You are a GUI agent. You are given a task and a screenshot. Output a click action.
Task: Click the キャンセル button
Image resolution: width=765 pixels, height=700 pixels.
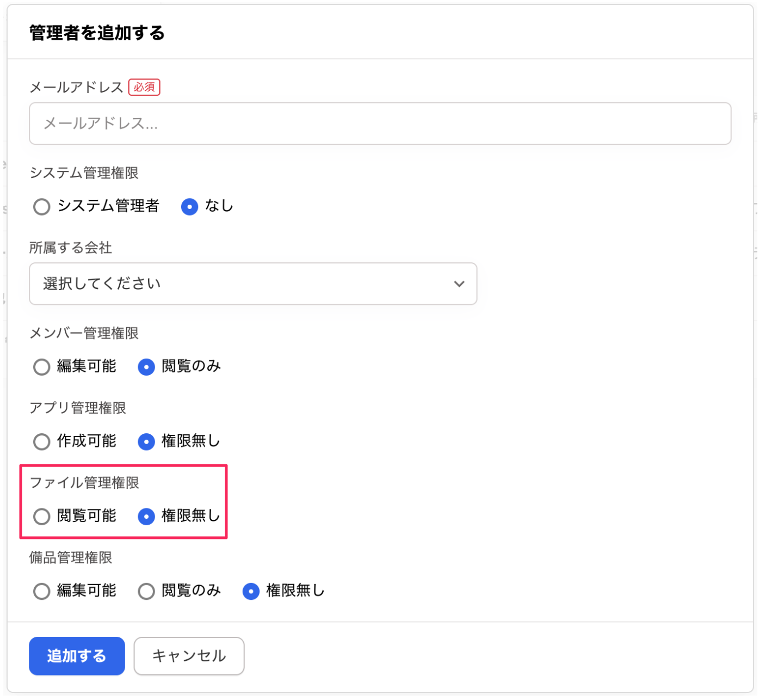pyautogui.click(x=189, y=656)
